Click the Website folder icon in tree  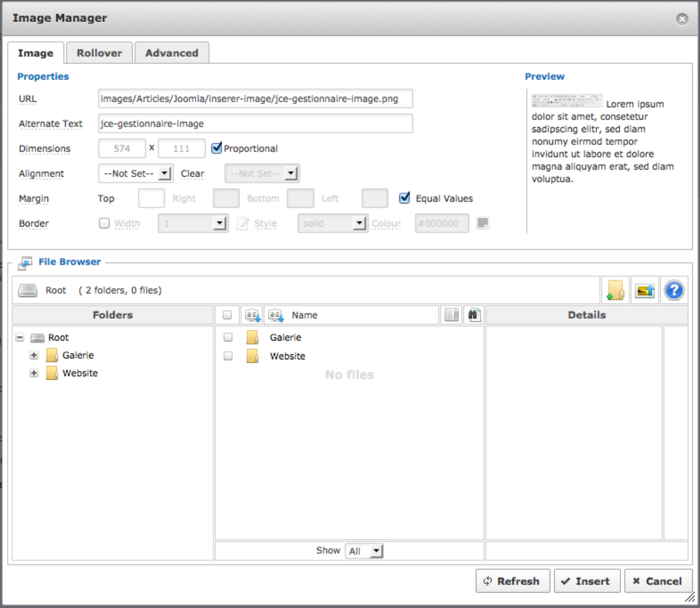pyautogui.click(x=52, y=373)
